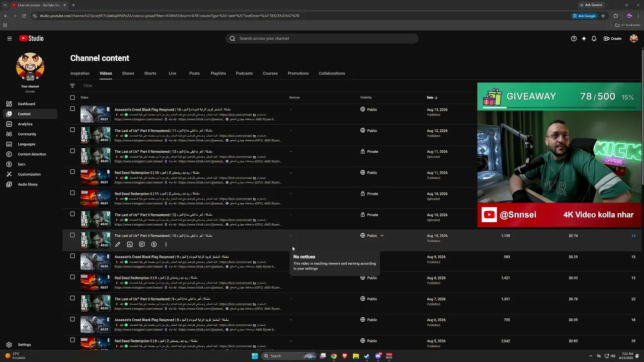Click the Ask Google button in address bar

pos(584,16)
